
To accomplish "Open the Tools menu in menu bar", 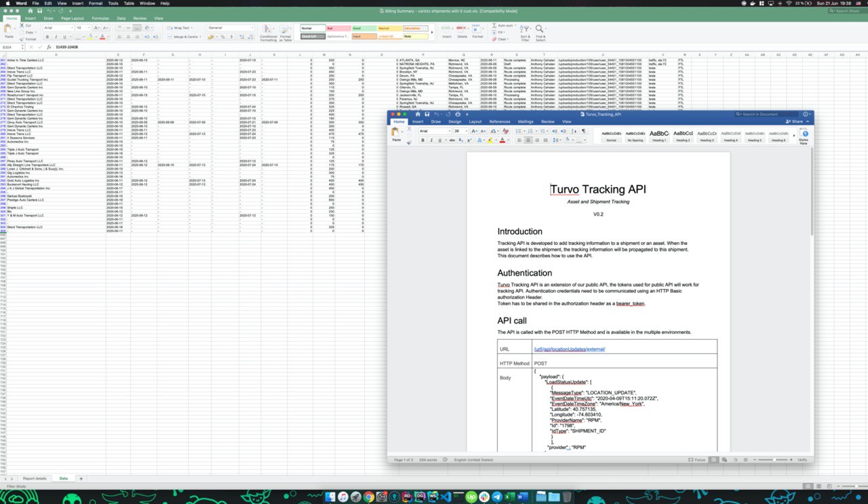I will (113, 3).
